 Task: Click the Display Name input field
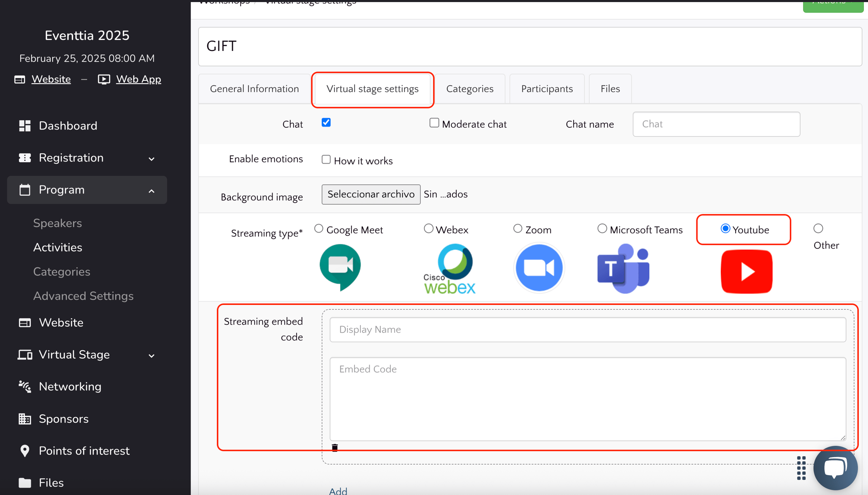[x=587, y=330]
